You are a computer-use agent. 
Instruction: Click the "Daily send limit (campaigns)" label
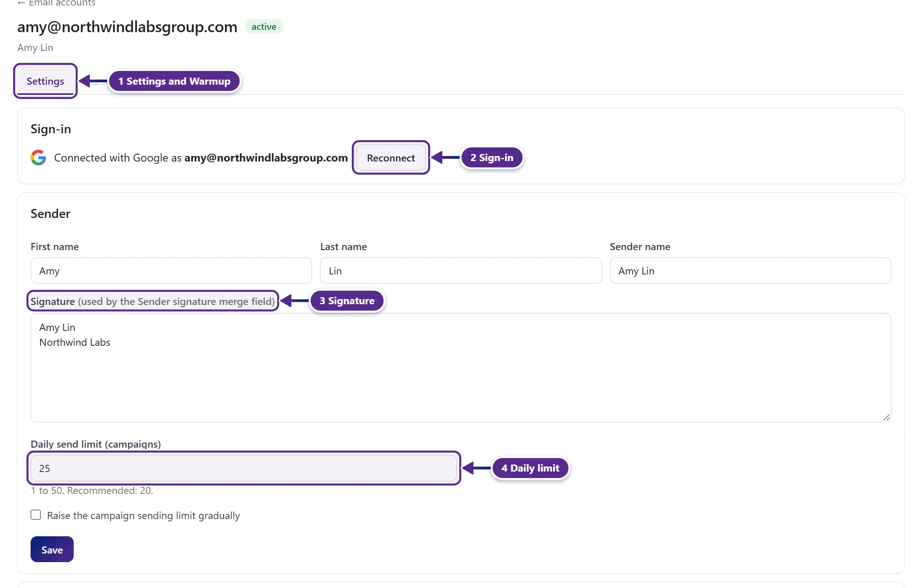click(x=96, y=444)
